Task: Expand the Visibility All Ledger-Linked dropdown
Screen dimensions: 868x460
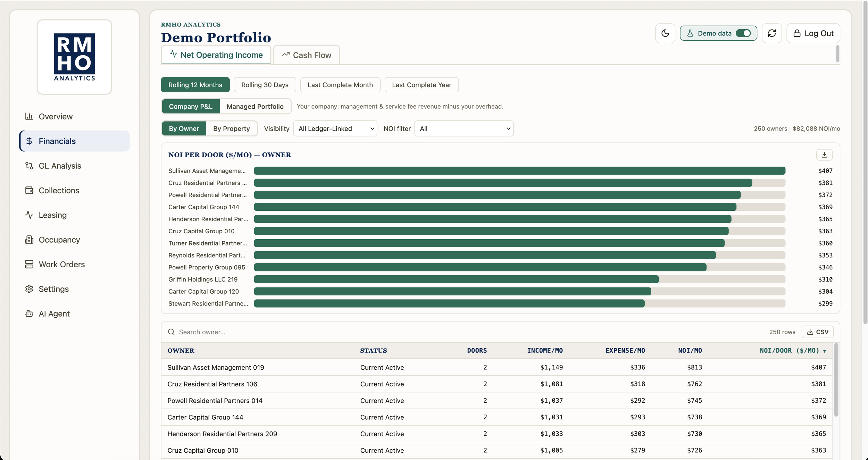Action: pyautogui.click(x=335, y=129)
